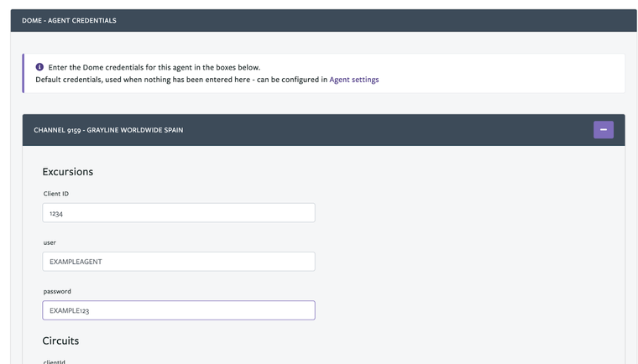The height and width of the screenshot is (364, 638).
Task: Click the Dome - Agent Credentials header title
Action: 69,20
